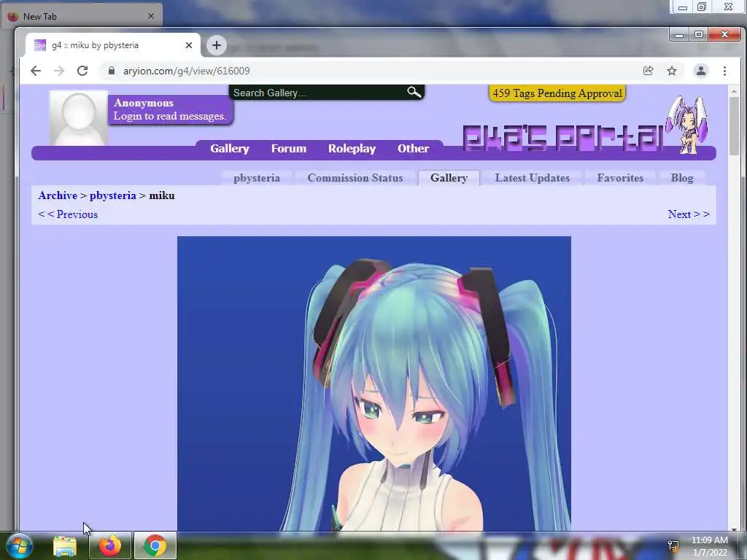This screenshot has height=560, width=747.
Task: Open the Other navigation menu
Action: pyautogui.click(x=413, y=149)
